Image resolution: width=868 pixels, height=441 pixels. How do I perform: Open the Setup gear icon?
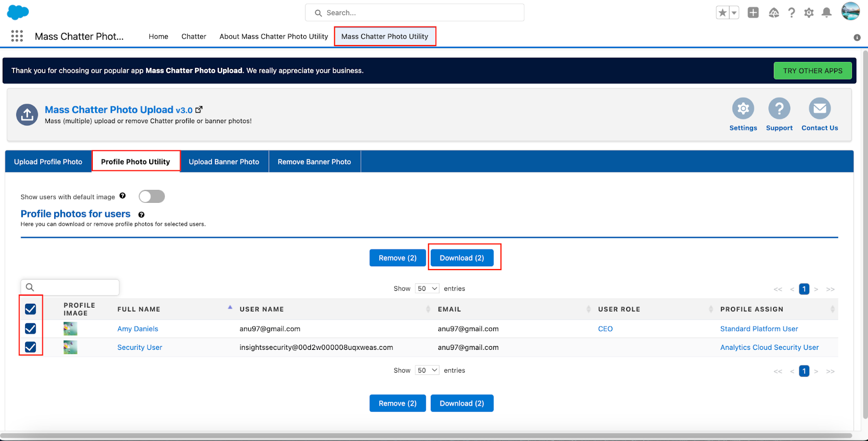click(x=809, y=12)
